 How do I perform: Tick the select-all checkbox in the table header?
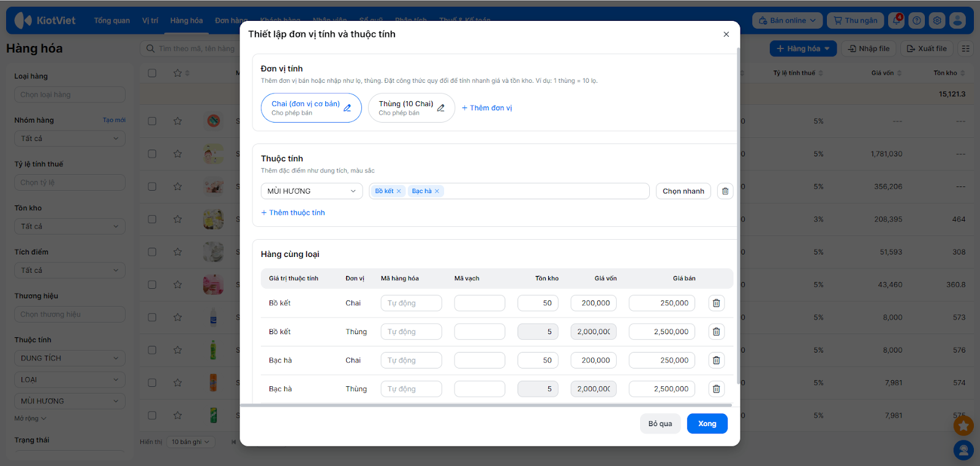point(152,73)
